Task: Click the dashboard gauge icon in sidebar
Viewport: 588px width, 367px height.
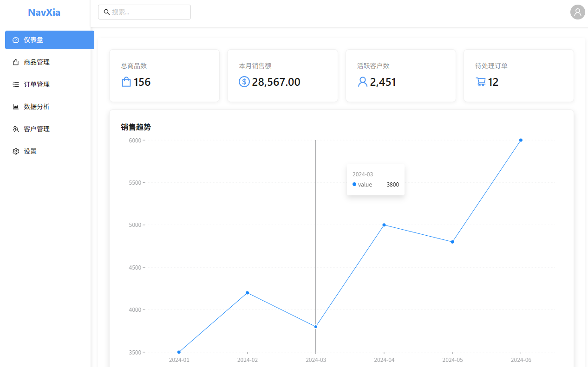Action: click(16, 40)
